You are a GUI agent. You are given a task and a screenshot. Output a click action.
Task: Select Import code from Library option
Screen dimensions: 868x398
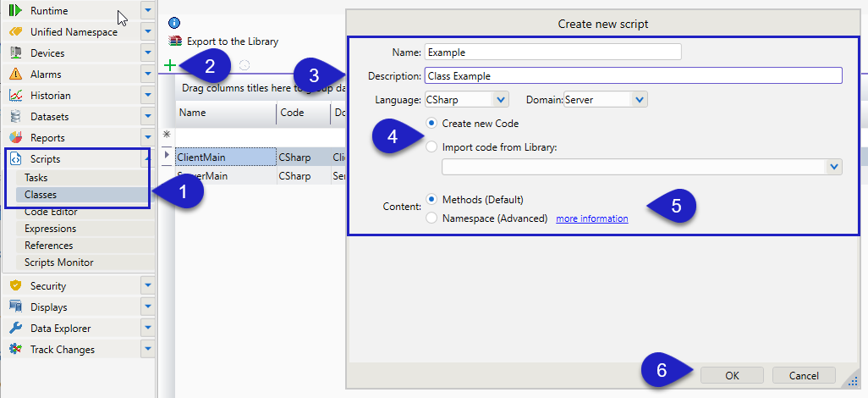tap(432, 146)
